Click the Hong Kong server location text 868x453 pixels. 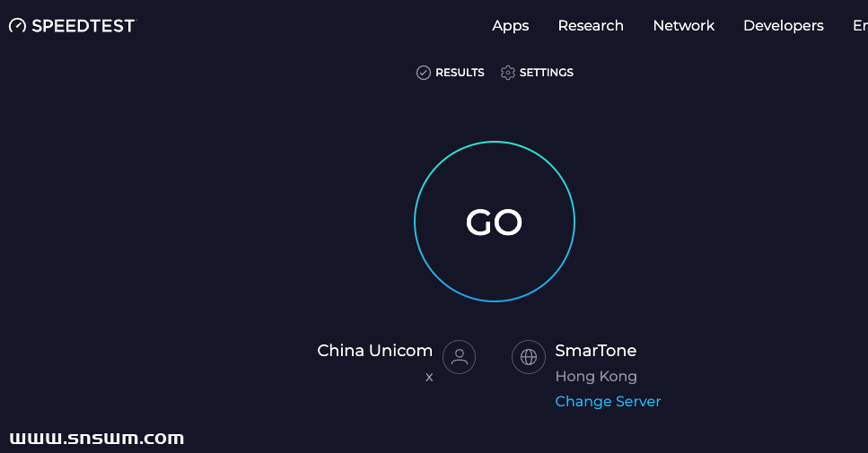[x=596, y=377]
